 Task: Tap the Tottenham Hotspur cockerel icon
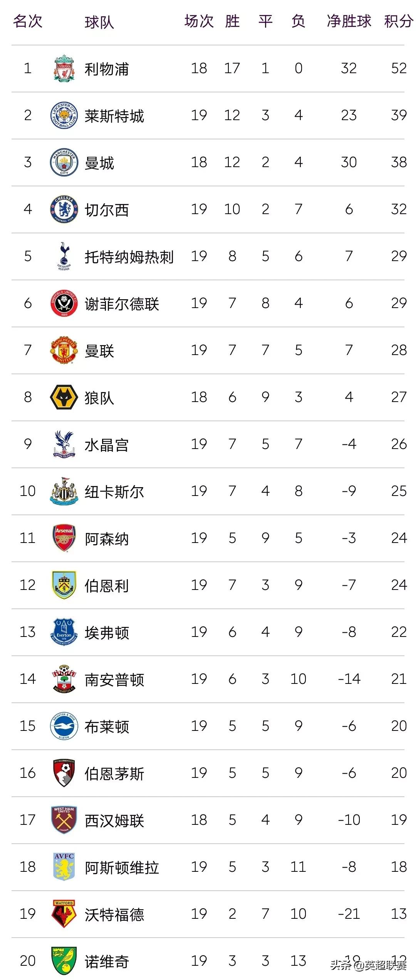pyautogui.click(x=64, y=256)
